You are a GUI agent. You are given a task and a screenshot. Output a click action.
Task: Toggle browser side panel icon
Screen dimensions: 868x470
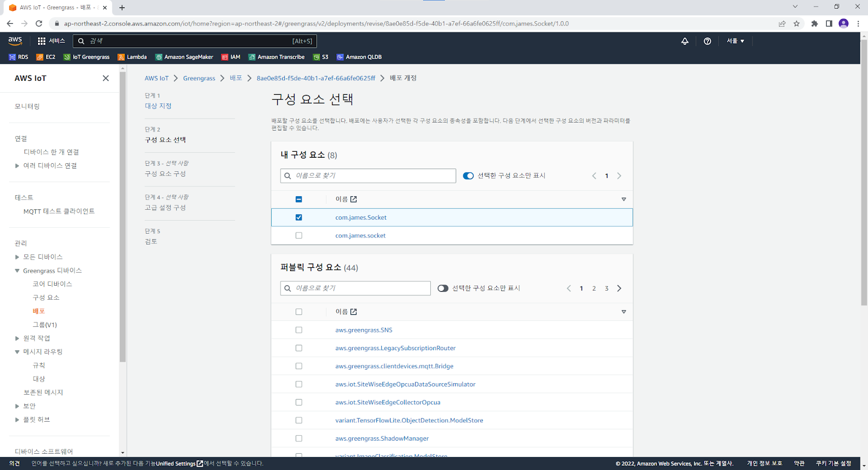pyautogui.click(x=829, y=23)
